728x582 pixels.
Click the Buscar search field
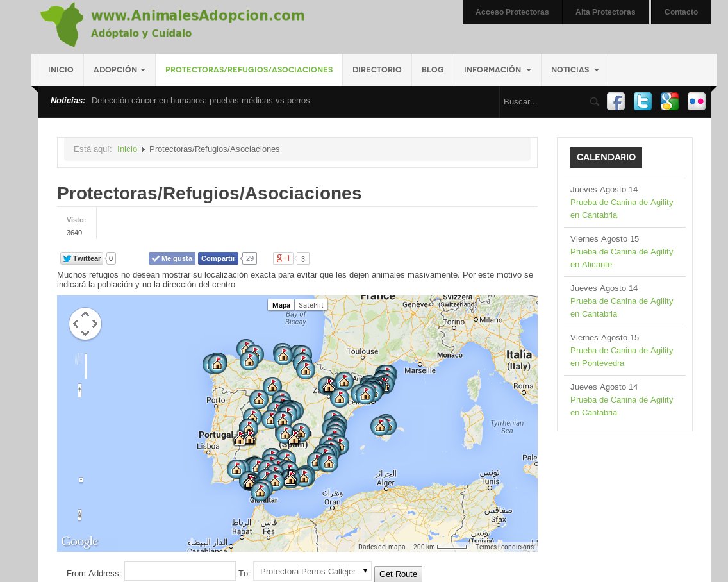pos(545,102)
